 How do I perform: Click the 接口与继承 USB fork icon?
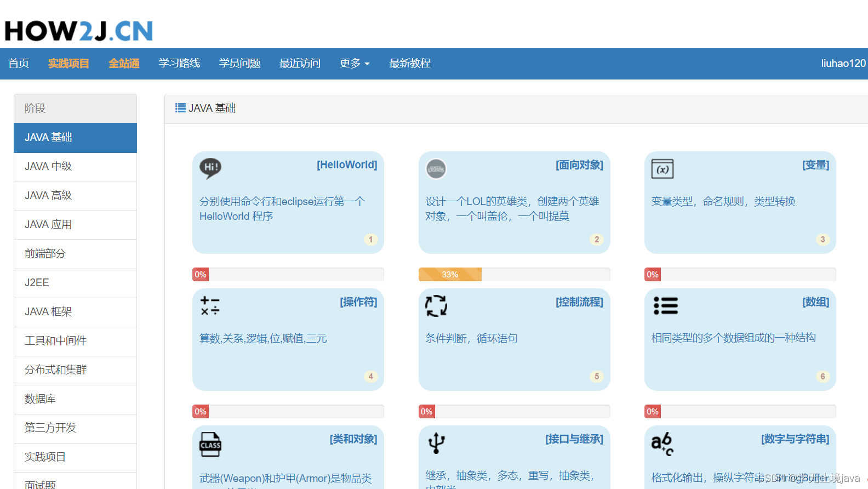coord(436,443)
